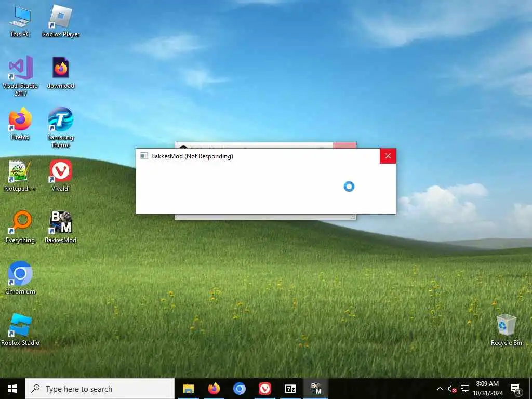
Task: Close the BakkesMod (Not Responding) window
Action: (x=388, y=156)
